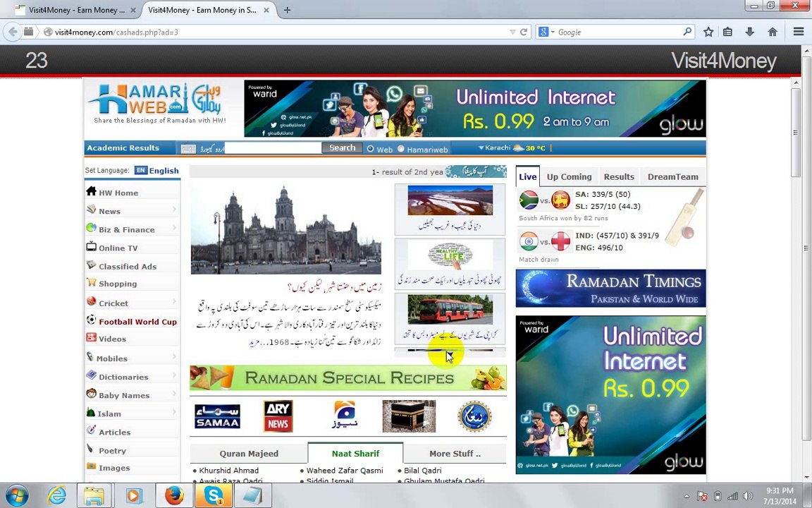The height and width of the screenshot is (508, 812).
Task: Click the round blue emblem logo
Action: [x=474, y=416]
